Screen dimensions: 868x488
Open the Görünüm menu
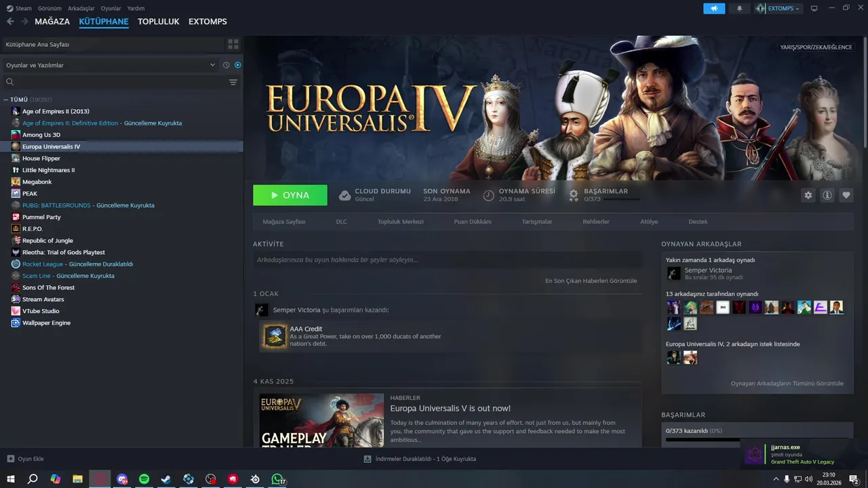[50, 8]
